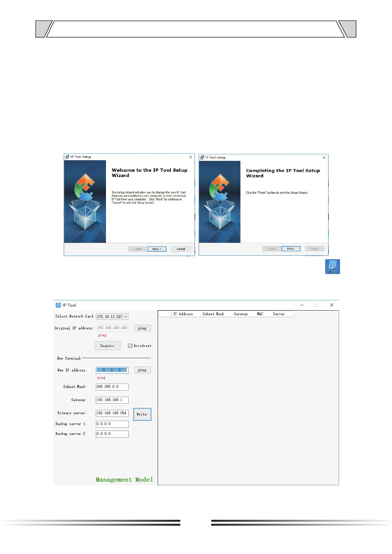
Task: Click the green Management Model text
Action: pos(124,480)
